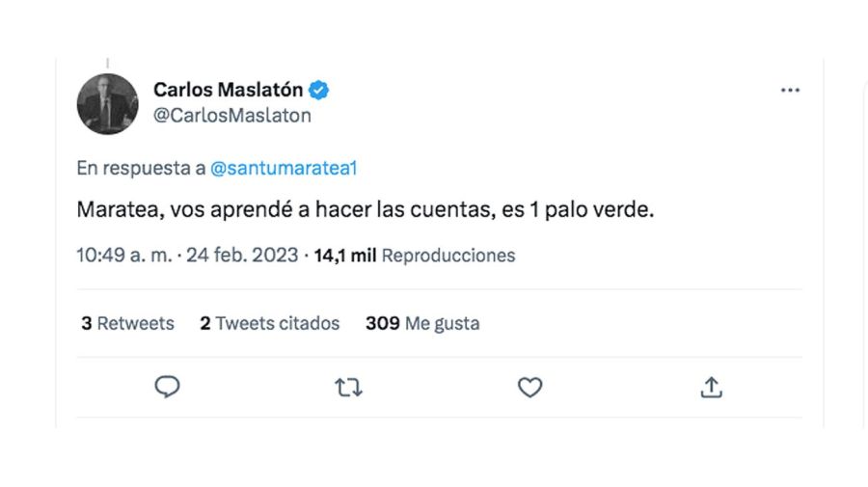Open Carlos Maslatón's profile picture
868x487 pixels.
tap(107, 104)
